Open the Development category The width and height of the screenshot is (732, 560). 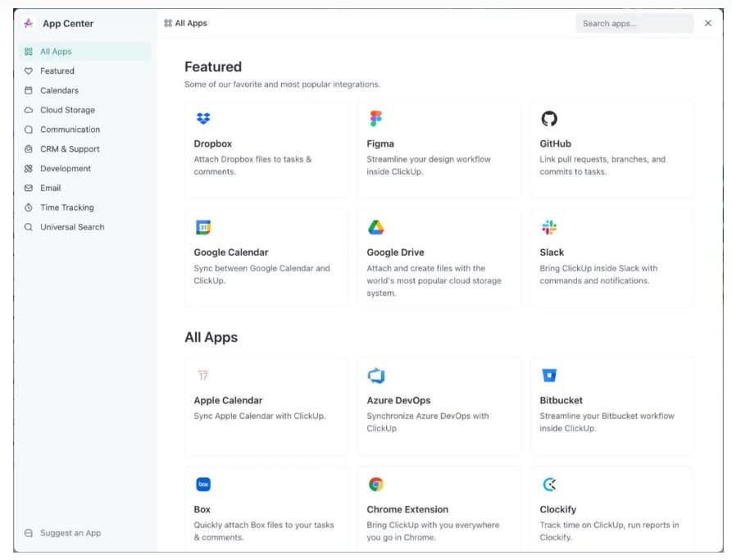(x=85, y=169)
